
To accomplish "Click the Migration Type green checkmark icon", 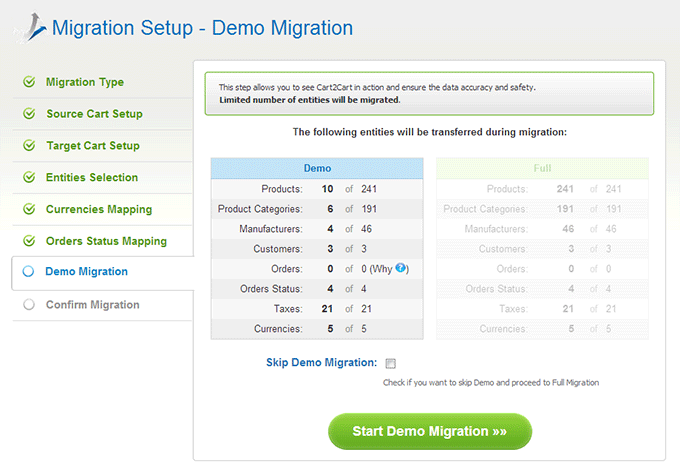I will point(29,82).
